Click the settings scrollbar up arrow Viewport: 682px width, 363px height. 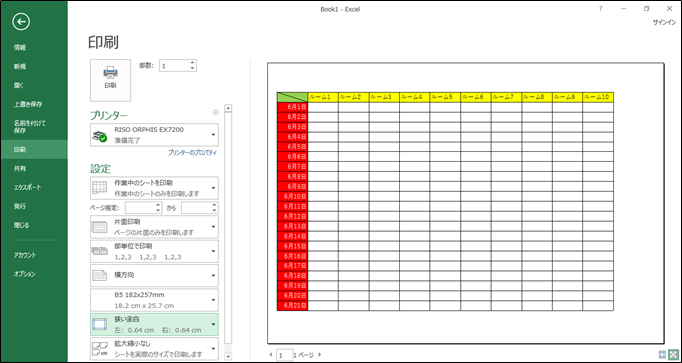228,108
